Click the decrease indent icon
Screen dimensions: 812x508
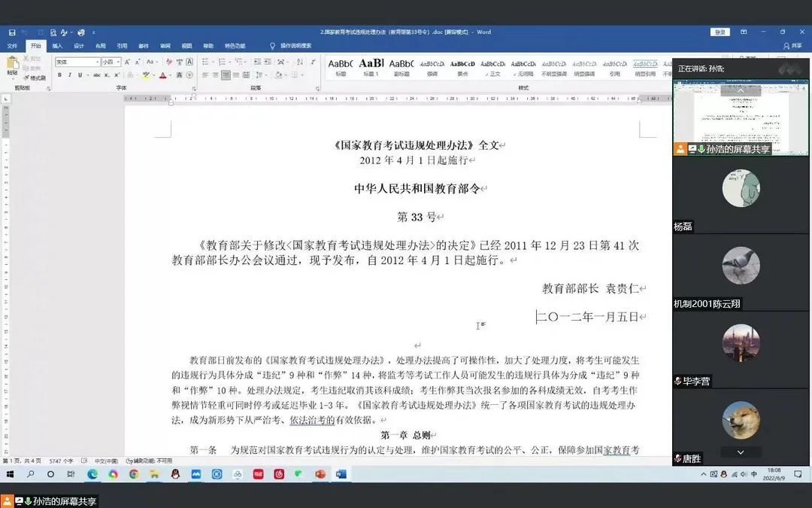pyautogui.click(x=257, y=62)
